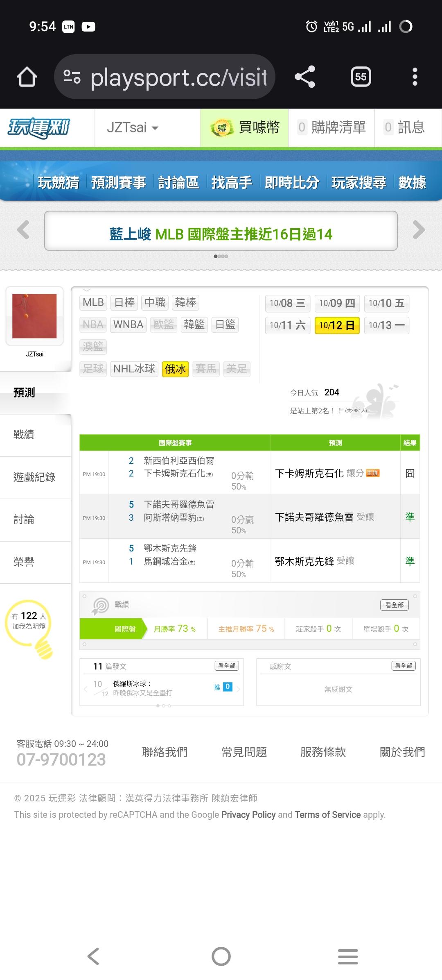
Task: Click the 看全部 button in 戰績 section
Action: 394,605
